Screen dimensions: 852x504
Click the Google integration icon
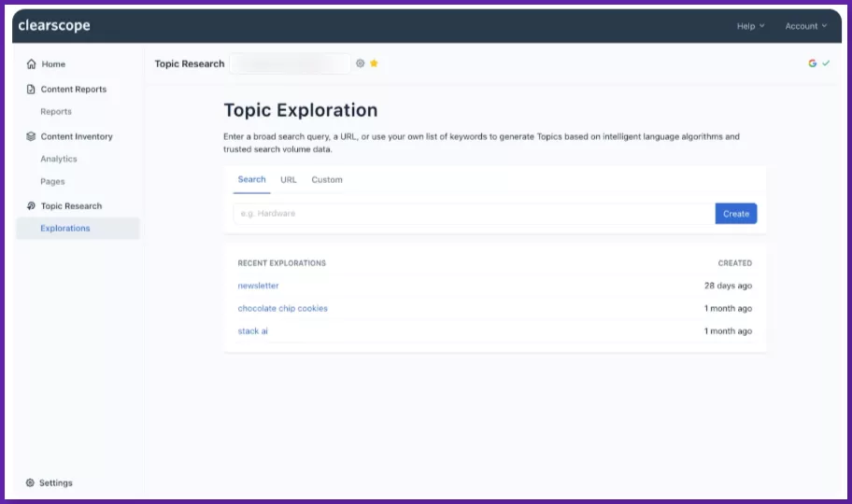[812, 63]
